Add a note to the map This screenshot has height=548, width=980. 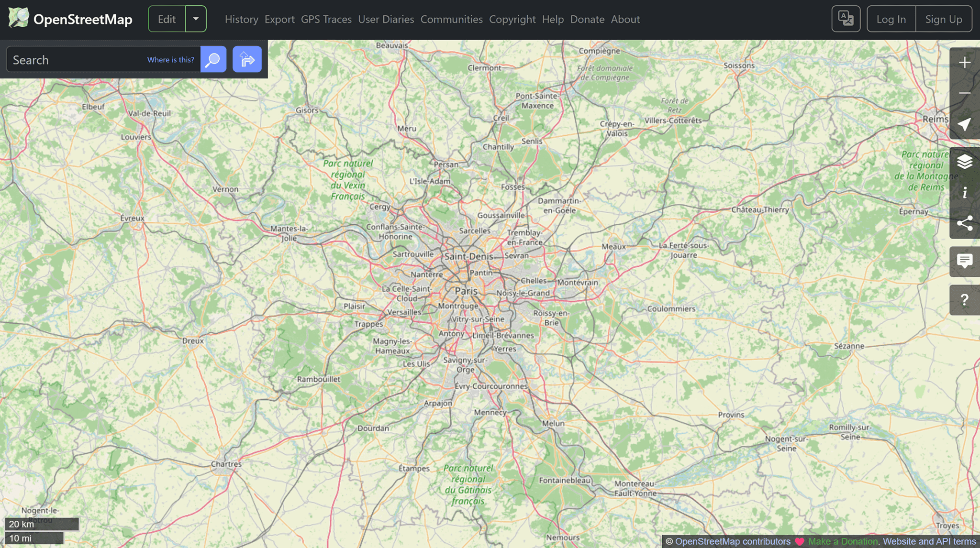tap(964, 261)
